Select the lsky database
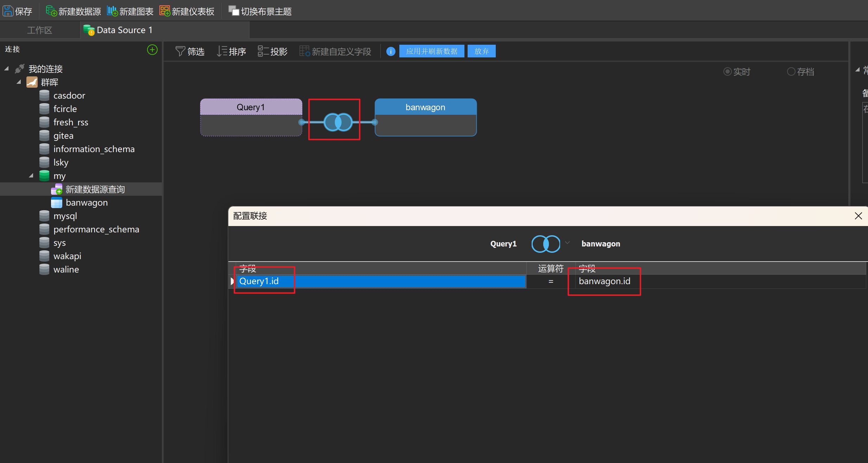 coord(61,162)
